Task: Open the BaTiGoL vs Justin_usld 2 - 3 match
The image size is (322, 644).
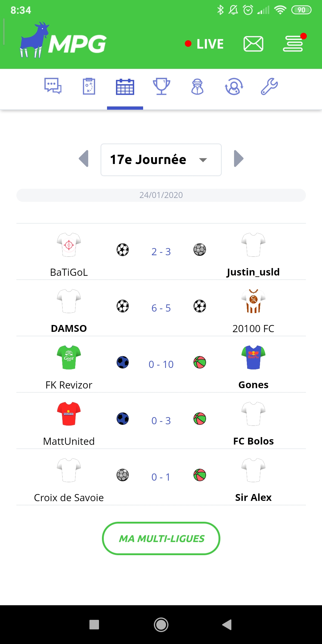Action: [x=161, y=252]
